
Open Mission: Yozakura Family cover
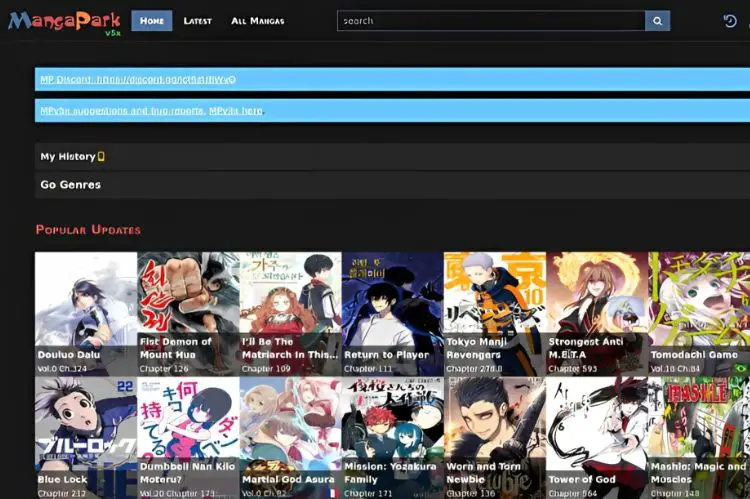[x=393, y=438]
